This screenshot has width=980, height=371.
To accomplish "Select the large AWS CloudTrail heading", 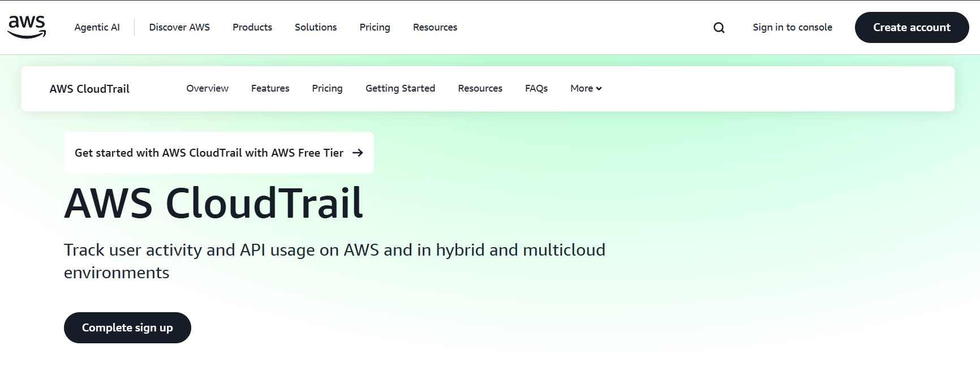I will (213, 203).
